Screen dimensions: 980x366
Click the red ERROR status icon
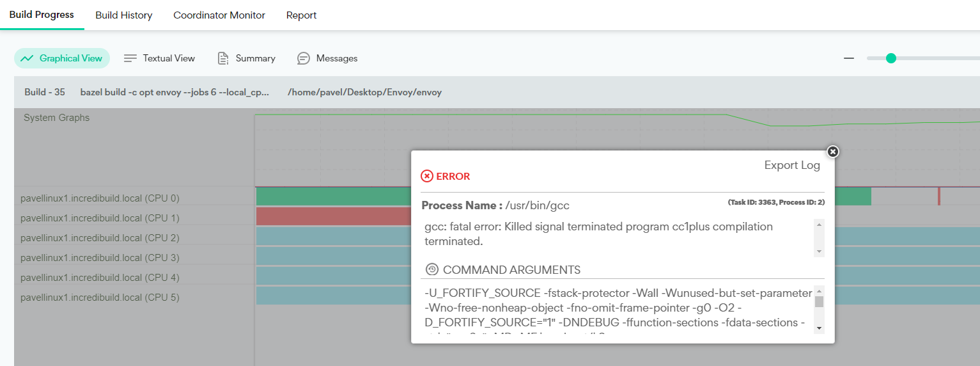426,176
